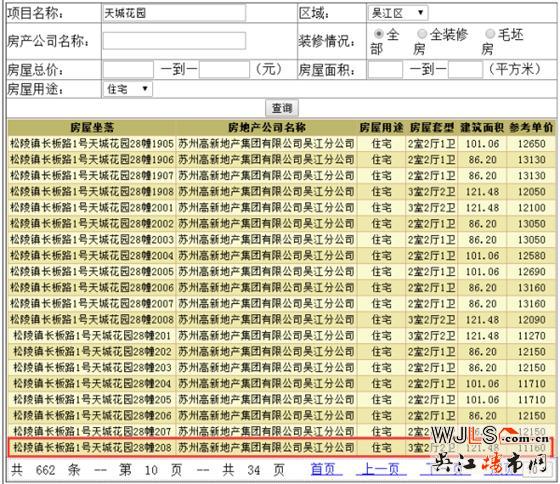Image resolution: width=560 pixels, height=484 pixels.
Task: Open the 区域 dropdown showing 吴江区
Action: [x=398, y=13]
